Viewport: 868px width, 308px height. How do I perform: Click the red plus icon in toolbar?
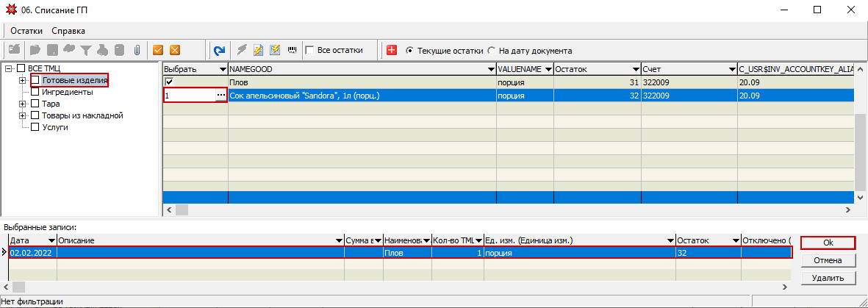(x=392, y=51)
